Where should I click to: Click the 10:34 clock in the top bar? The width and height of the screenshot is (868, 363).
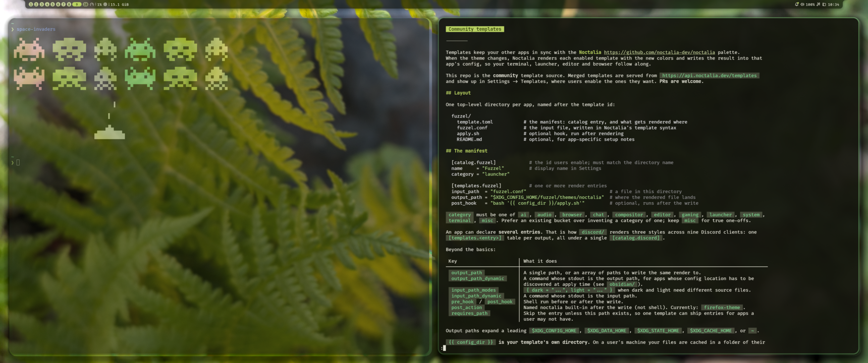click(833, 5)
